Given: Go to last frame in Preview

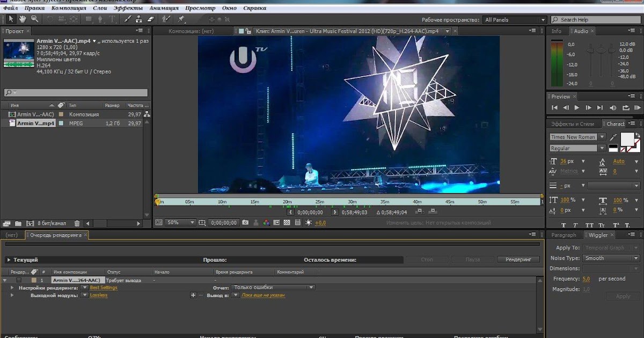Looking at the screenshot, I should [x=599, y=108].
